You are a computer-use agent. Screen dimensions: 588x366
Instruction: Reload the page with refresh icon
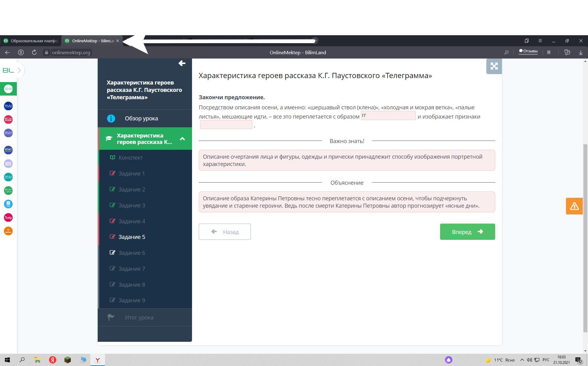pyautogui.click(x=34, y=52)
